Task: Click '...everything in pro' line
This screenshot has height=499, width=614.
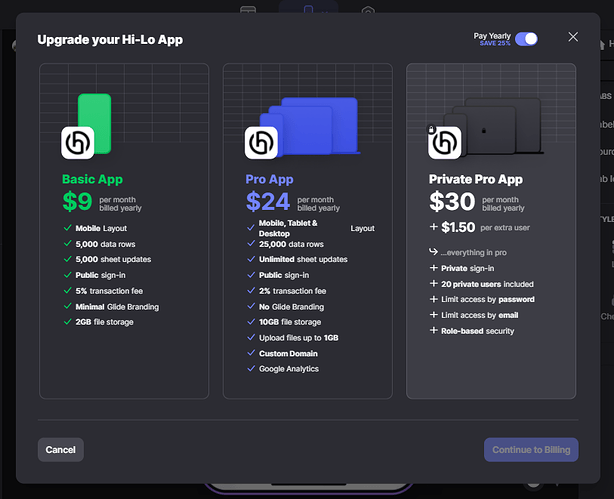Action: [473, 252]
